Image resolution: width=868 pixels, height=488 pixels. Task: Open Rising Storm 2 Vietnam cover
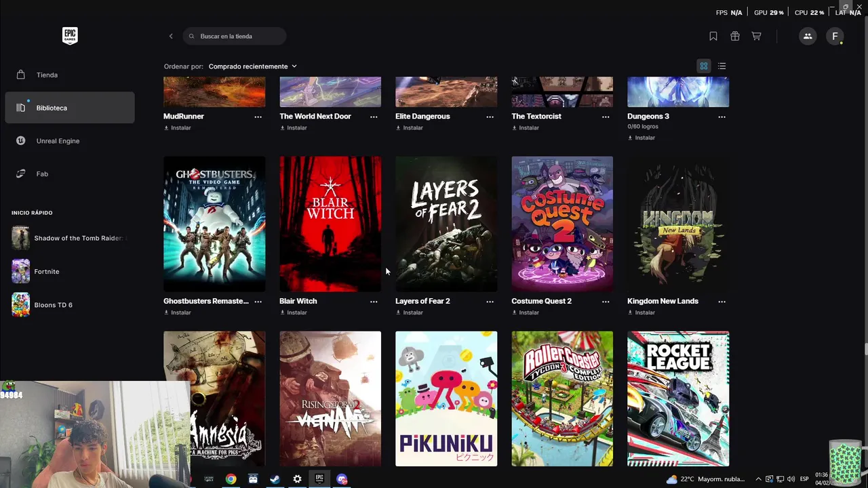point(330,399)
